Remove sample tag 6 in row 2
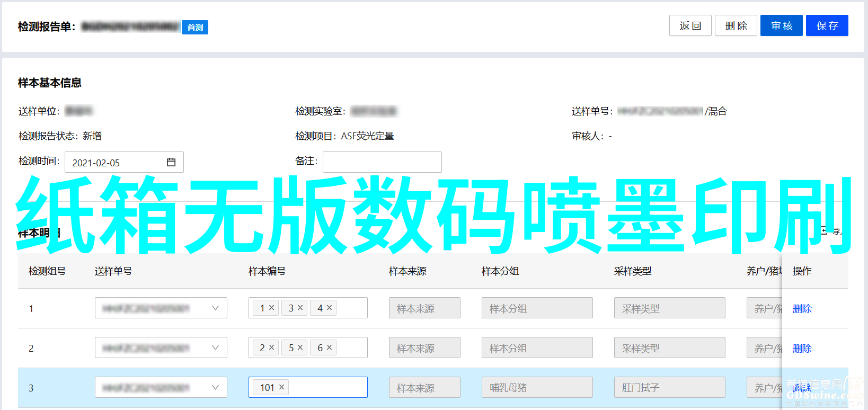Screen dimensions: 868x410 [x=329, y=347]
